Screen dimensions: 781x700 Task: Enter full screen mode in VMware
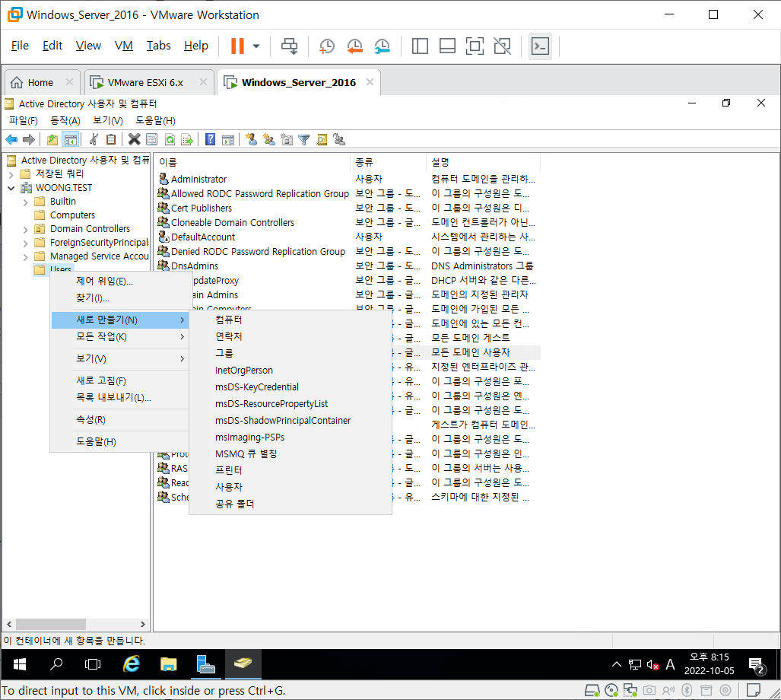(x=475, y=46)
